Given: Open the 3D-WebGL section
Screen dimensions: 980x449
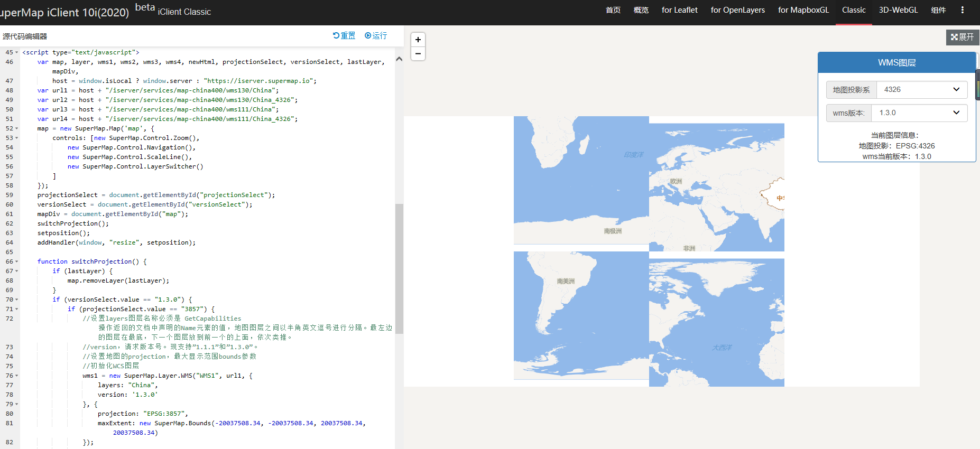Looking at the screenshot, I should [x=899, y=10].
